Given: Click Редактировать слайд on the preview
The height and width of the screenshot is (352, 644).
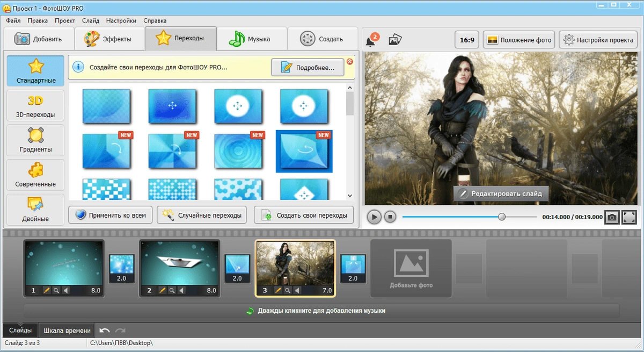Looking at the screenshot, I should [501, 193].
